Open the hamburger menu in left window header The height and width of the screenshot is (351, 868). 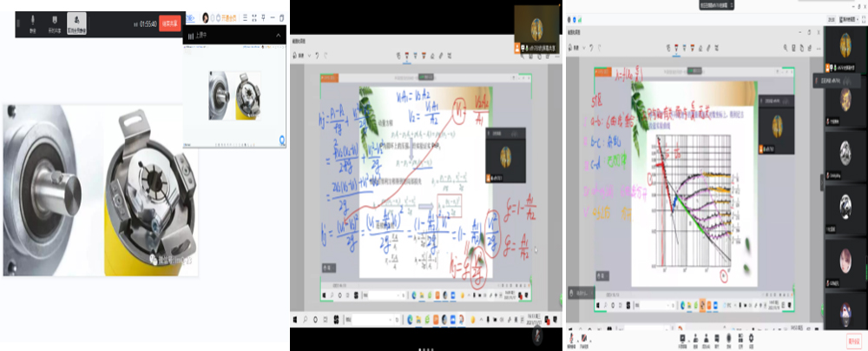(x=247, y=17)
